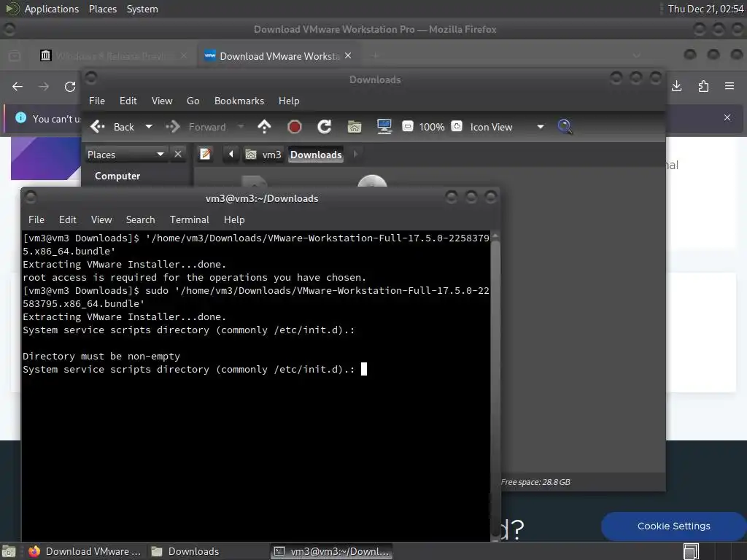Viewport: 747px width, 560px height.
Task: Open Firefox hamburger application menu
Action: tap(729, 86)
